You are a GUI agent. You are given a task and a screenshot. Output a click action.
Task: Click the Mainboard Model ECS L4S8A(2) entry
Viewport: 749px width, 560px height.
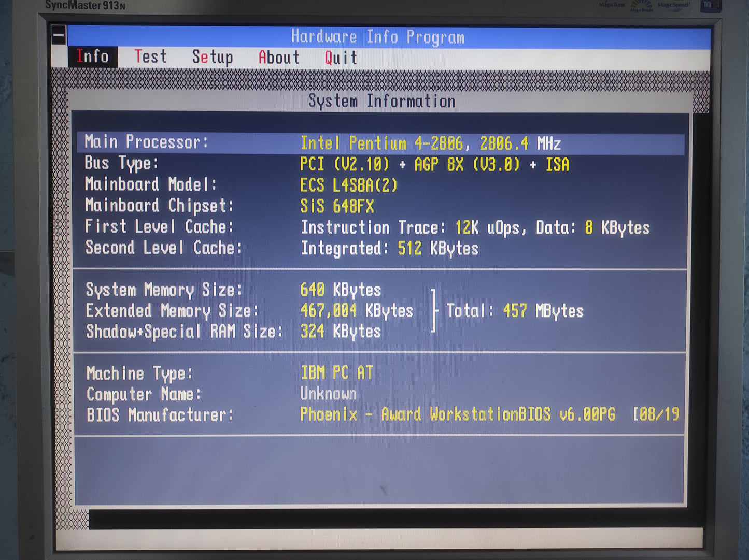[x=348, y=185]
